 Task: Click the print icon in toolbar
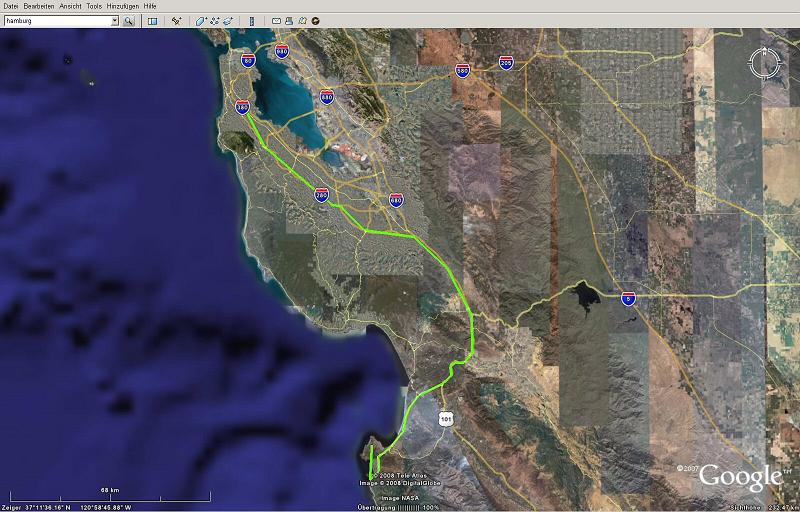tap(288, 20)
